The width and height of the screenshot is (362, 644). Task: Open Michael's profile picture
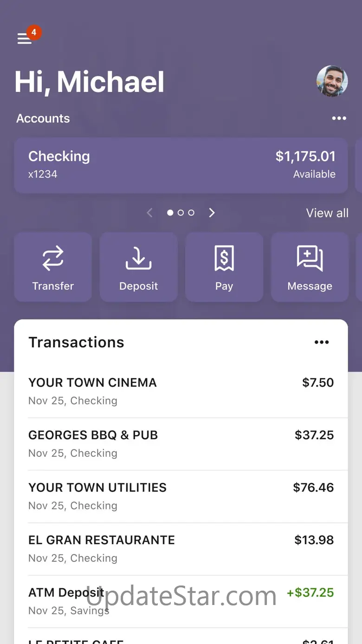332,81
